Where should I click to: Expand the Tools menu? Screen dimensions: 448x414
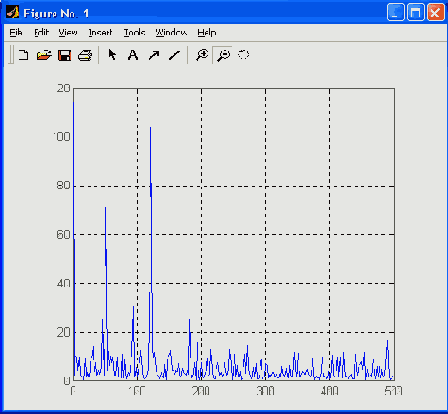point(134,32)
